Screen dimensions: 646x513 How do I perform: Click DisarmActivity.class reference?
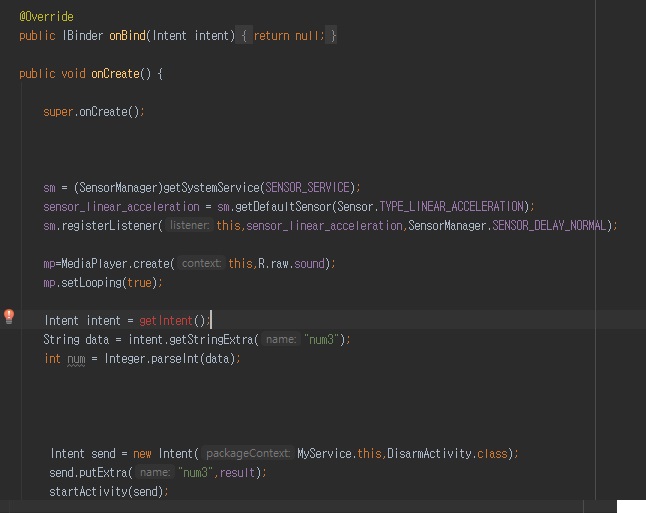pyautogui.click(x=447, y=453)
